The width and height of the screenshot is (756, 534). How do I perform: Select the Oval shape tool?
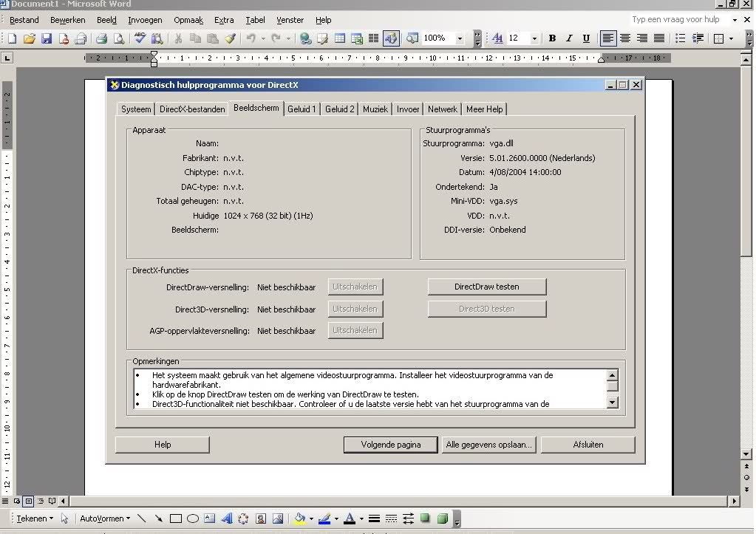pos(193,518)
